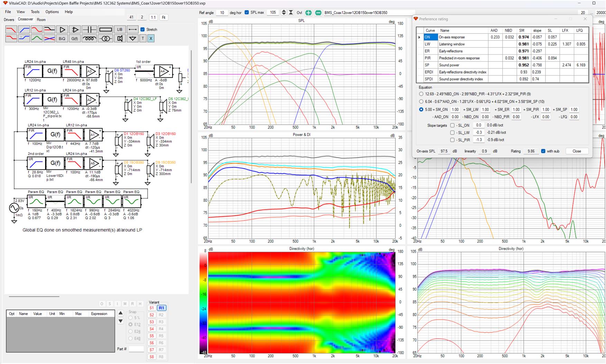Add an op-amp buffer triangle block
The image size is (606, 364).
[x=62, y=30]
